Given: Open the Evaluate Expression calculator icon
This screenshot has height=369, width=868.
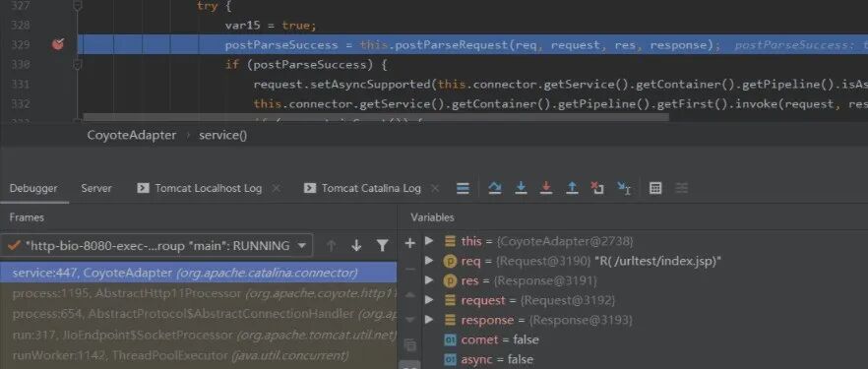Looking at the screenshot, I should click(655, 188).
